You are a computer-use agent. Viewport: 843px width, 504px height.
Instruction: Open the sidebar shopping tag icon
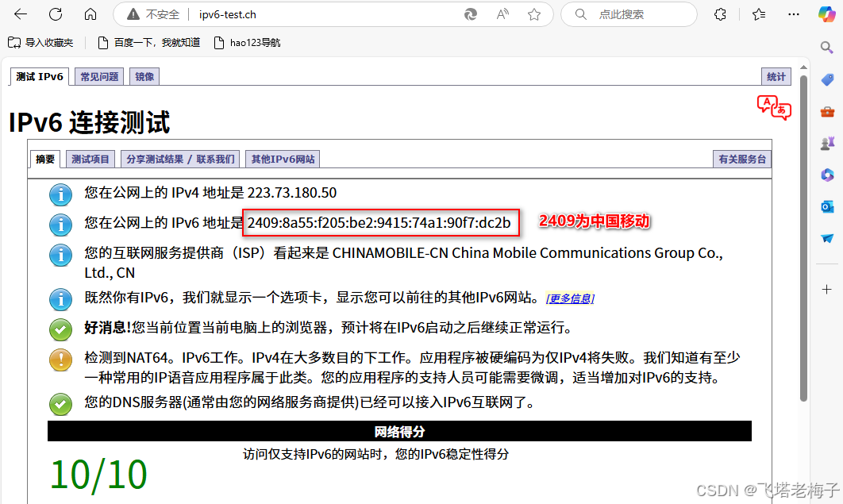[827, 79]
